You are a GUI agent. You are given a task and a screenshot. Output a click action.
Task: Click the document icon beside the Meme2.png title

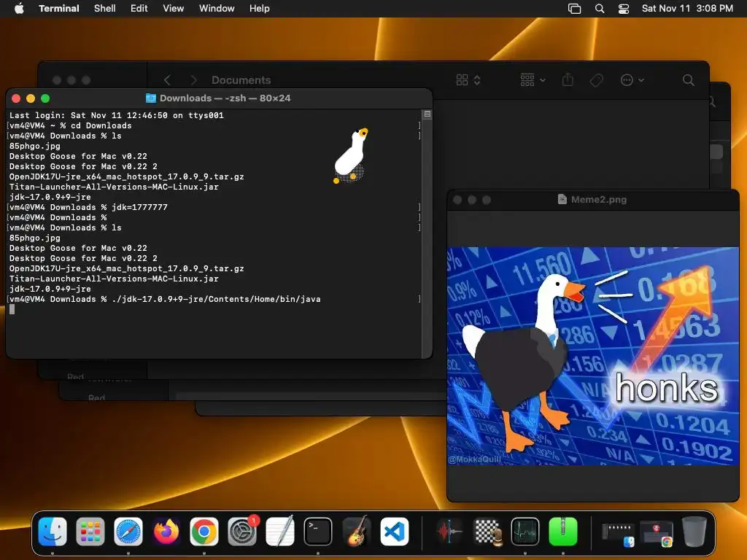[562, 199]
